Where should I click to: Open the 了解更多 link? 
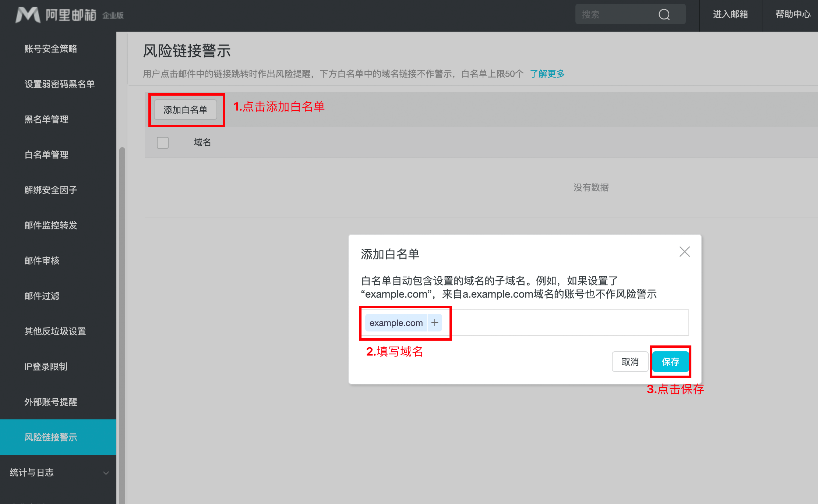(x=547, y=74)
